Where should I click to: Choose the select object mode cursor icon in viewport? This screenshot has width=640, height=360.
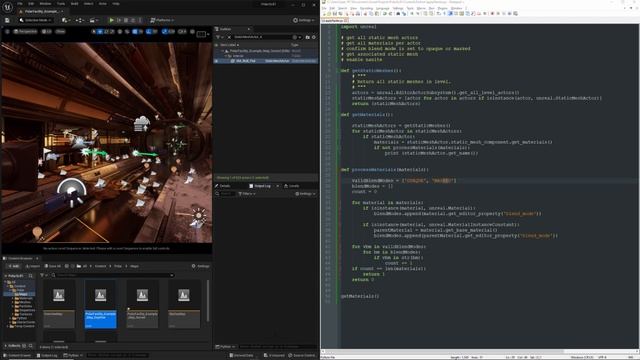point(94,31)
